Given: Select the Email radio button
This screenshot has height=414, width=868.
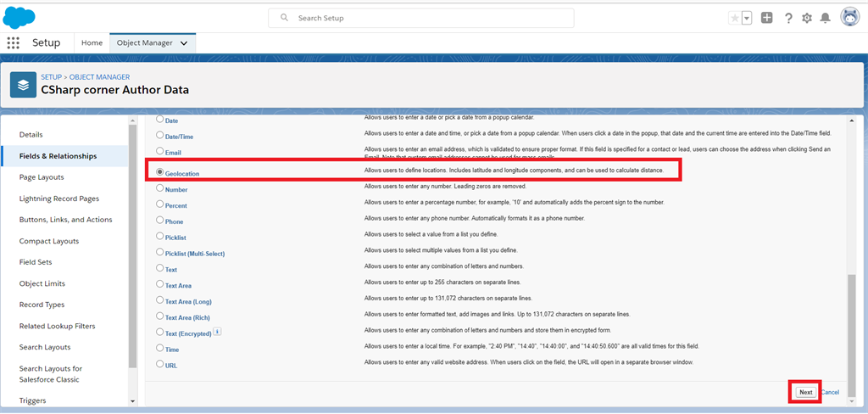Looking at the screenshot, I should coord(160,151).
